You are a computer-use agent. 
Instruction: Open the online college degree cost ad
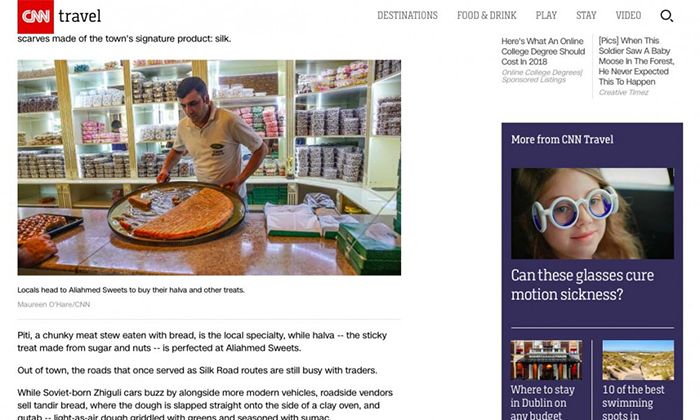click(x=543, y=51)
